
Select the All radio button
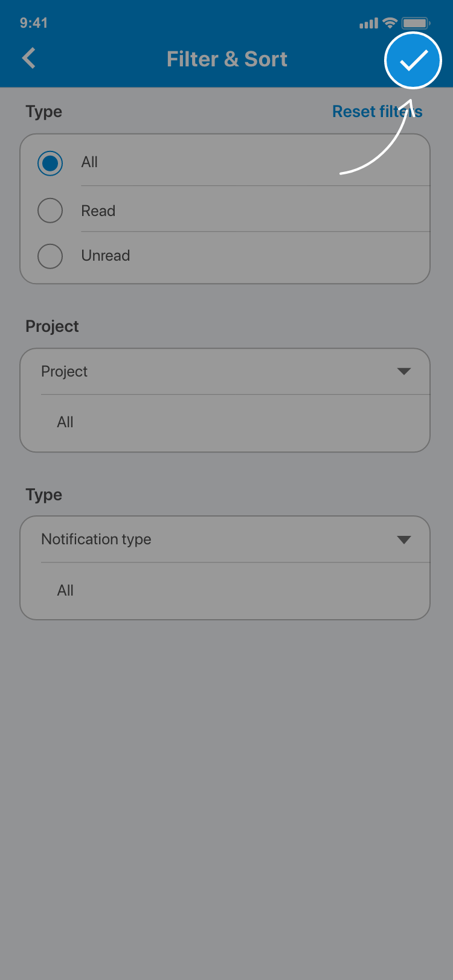point(50,163)
